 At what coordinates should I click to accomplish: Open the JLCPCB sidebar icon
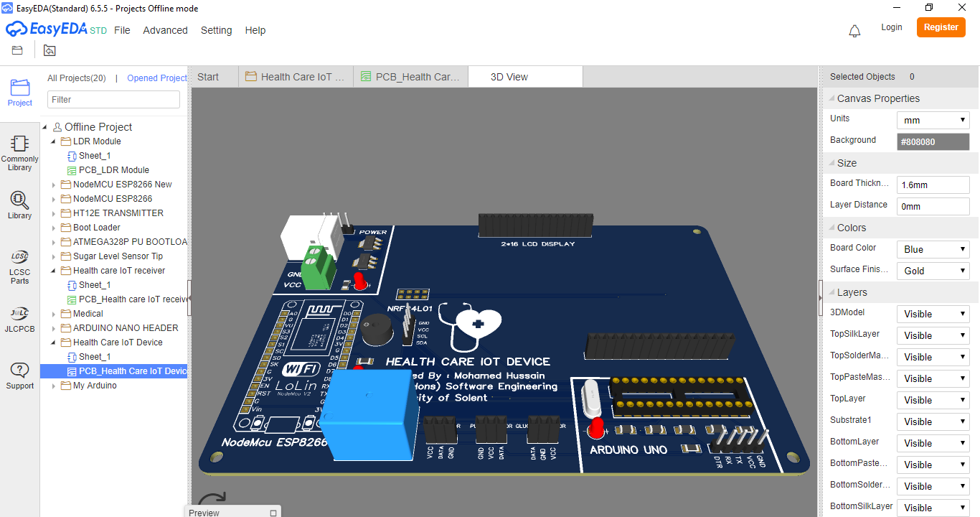pos(19,319)
